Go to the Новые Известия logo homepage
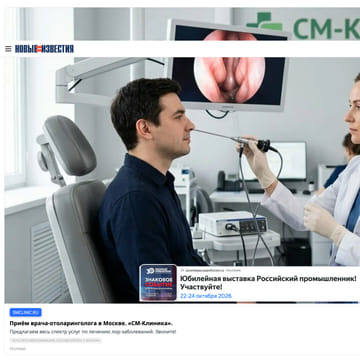Image resolution: width=360 pixels, height=360 pixels. (x=44, y=49)
